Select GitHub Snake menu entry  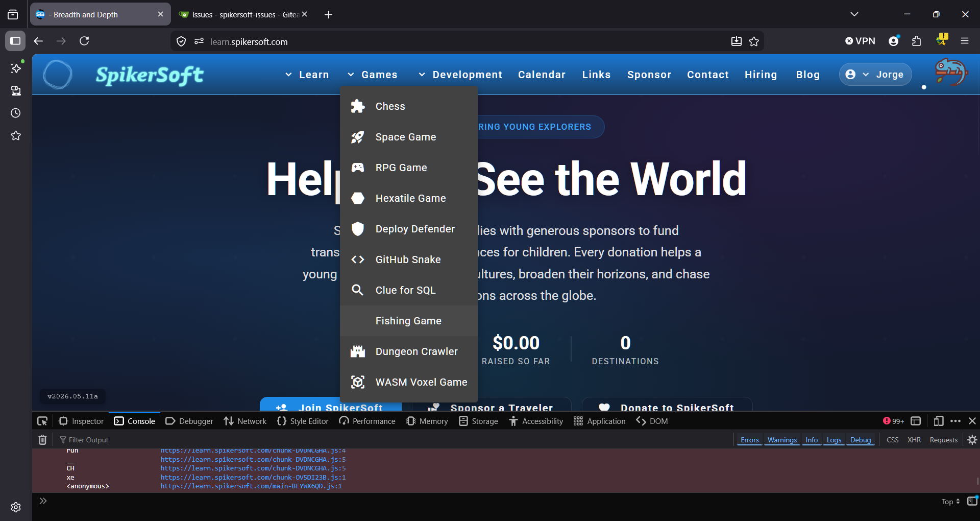[x=409, y=259]
